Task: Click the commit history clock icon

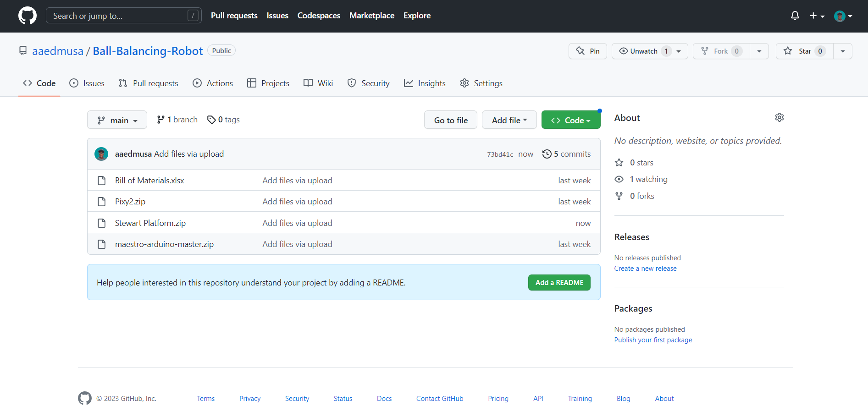Action: click(x=547, y=154)
